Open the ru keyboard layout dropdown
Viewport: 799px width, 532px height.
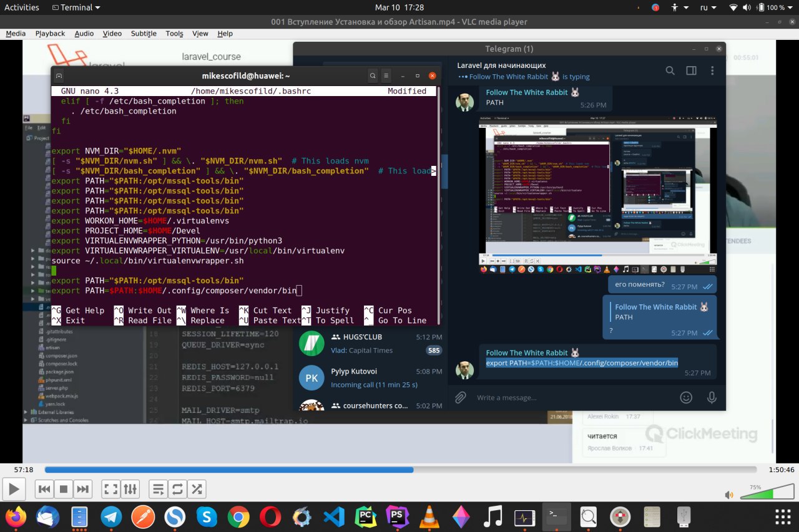707,7
